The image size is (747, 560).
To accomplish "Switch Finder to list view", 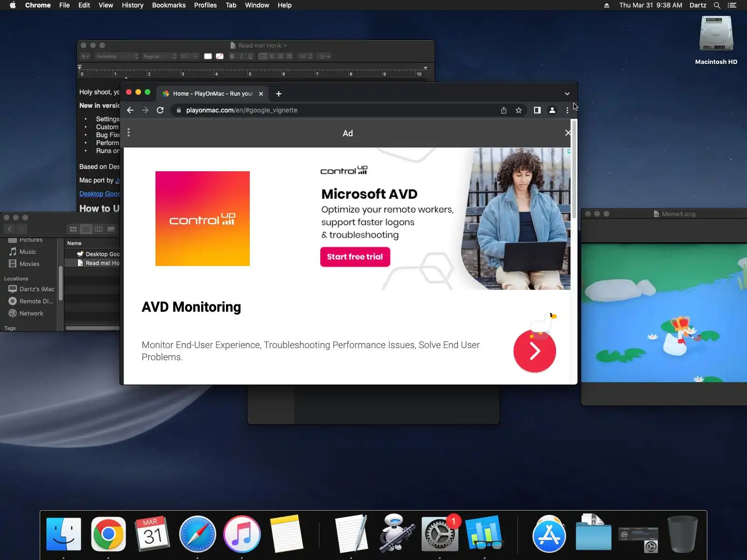I will (x=86, y=229).
